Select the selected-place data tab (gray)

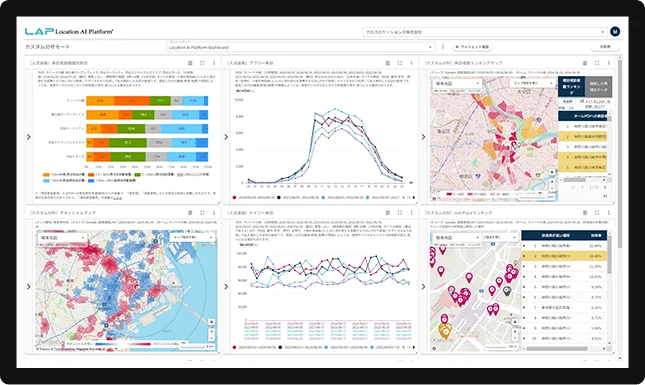(x=598, y=86)
